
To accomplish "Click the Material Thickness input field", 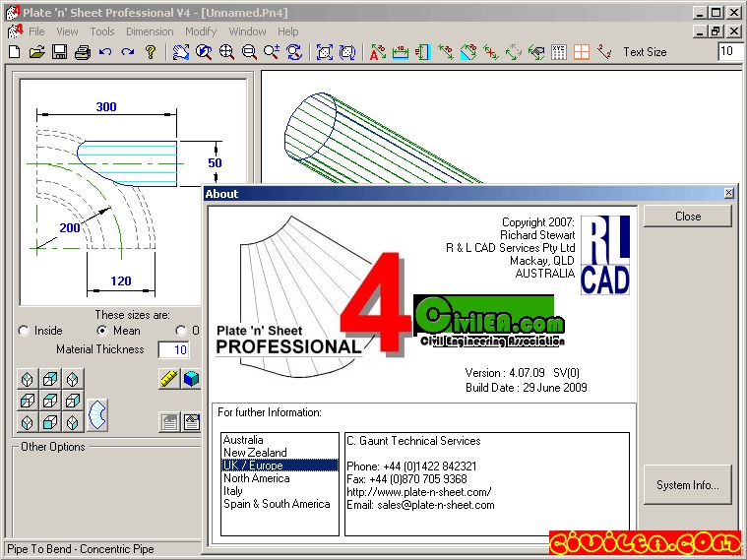I will pyautogui.click(x=174, y=349).
